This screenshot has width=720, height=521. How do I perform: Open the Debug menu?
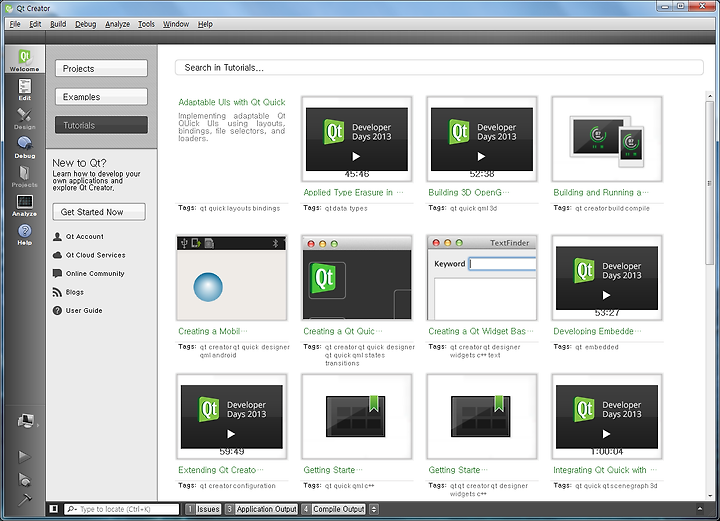(85, 24)
